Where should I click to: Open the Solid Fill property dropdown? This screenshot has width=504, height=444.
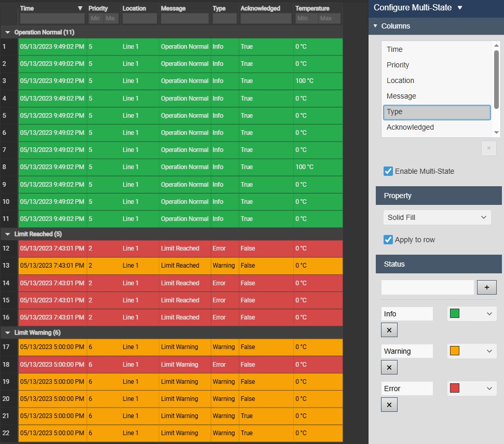pos(437,217)
